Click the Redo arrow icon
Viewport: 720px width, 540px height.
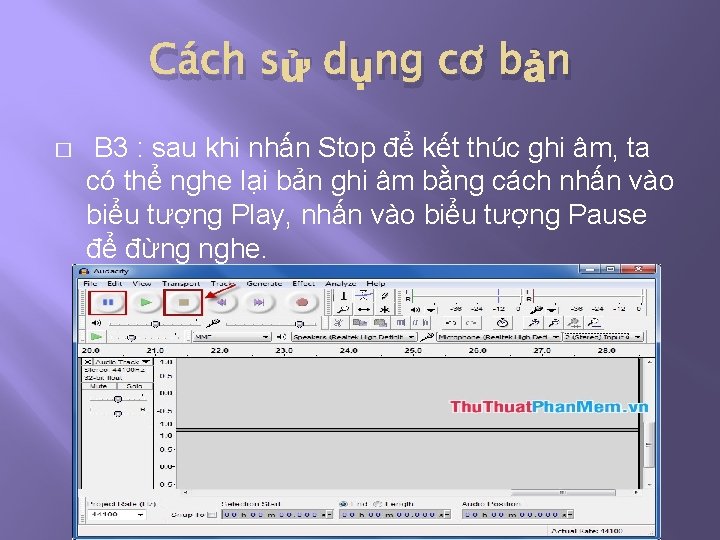point(471,323)
